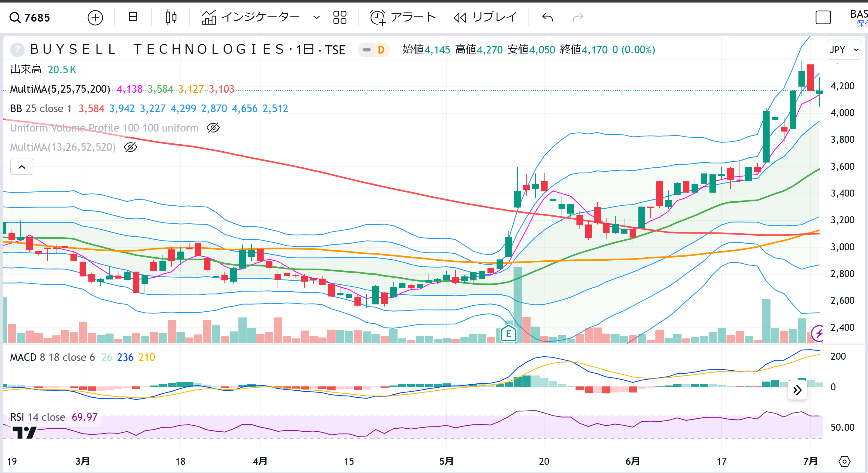868x473 pixels.
Task: Select the MACD 8 18 close 6 legend
Action: click(53, 357)
